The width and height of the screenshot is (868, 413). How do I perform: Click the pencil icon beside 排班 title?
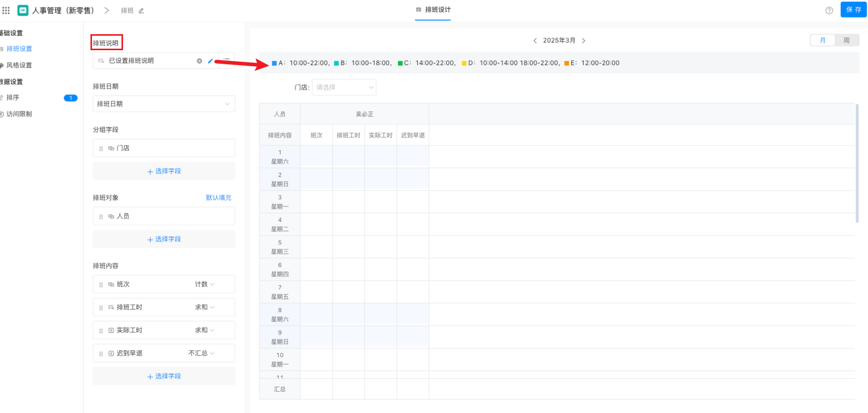point(141,11)
